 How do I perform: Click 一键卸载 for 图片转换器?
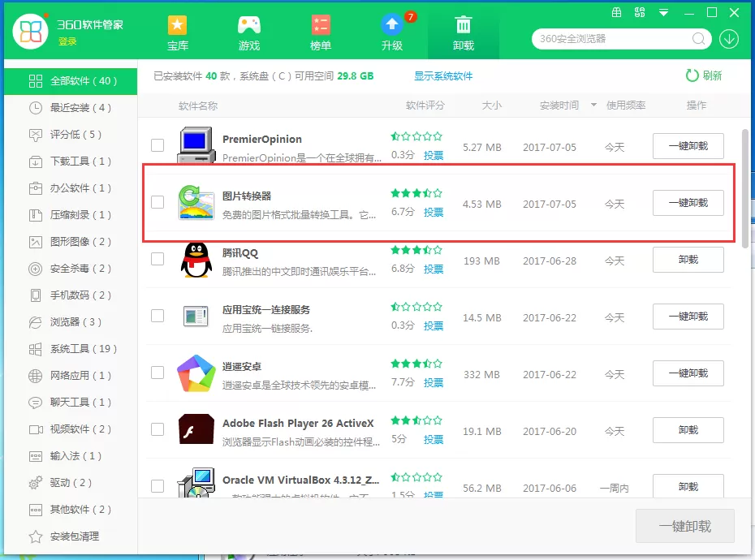688,203
